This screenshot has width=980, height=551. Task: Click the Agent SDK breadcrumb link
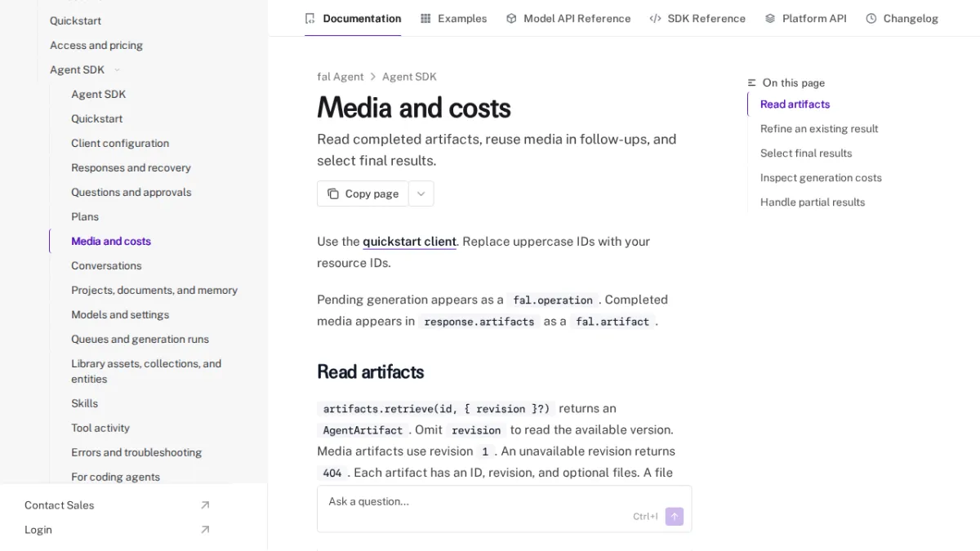coord(409,77)
